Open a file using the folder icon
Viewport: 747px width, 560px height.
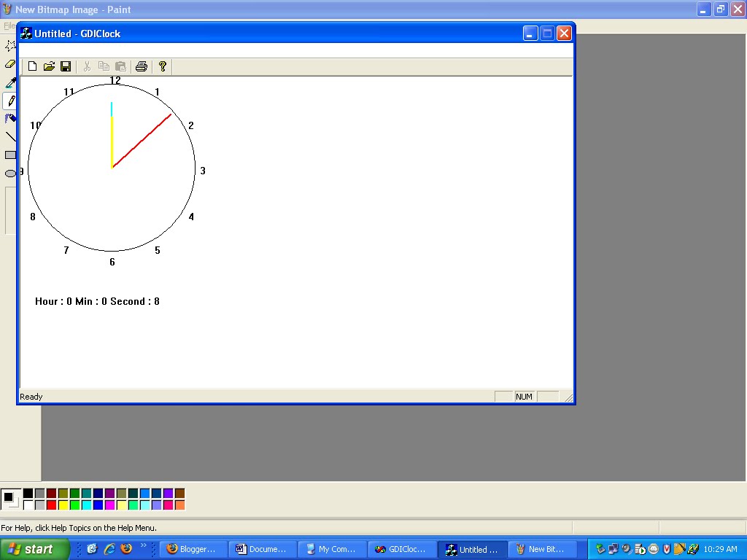49,66
